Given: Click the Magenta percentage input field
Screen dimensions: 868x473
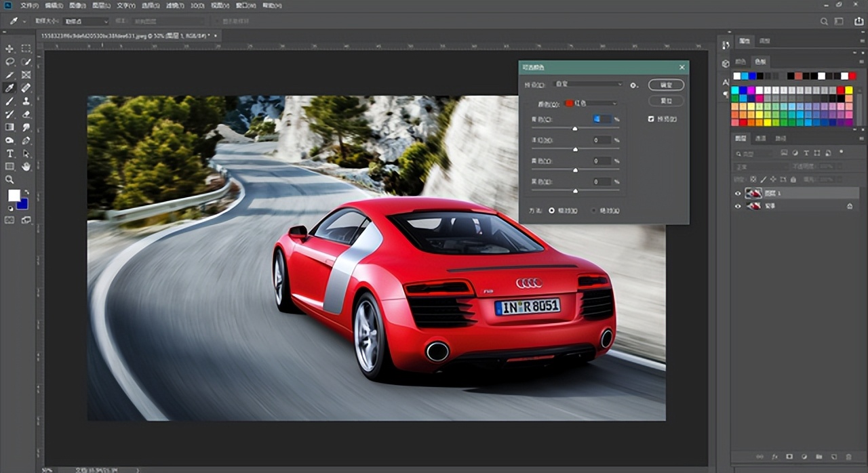Looking at the screenshot, I should [601, 140].
